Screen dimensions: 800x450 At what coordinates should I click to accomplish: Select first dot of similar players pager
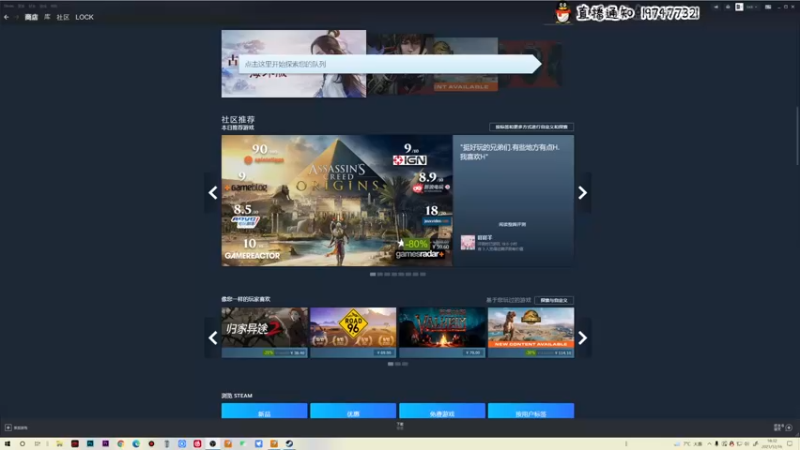391,364
